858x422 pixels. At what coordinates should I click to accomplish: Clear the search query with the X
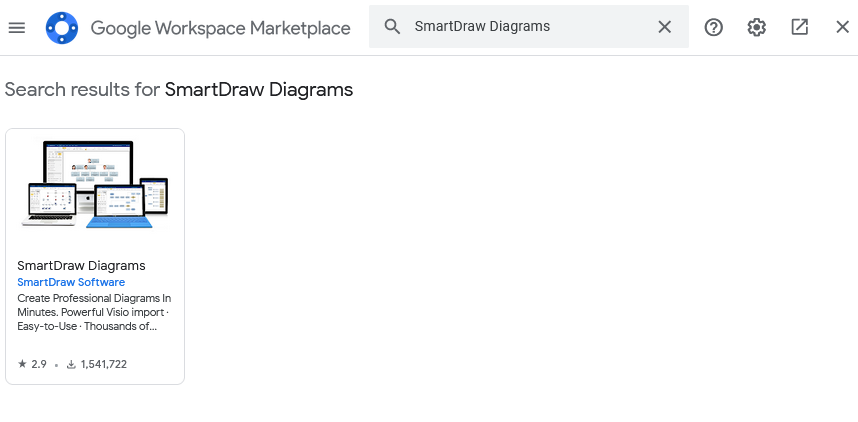(664, 27)
